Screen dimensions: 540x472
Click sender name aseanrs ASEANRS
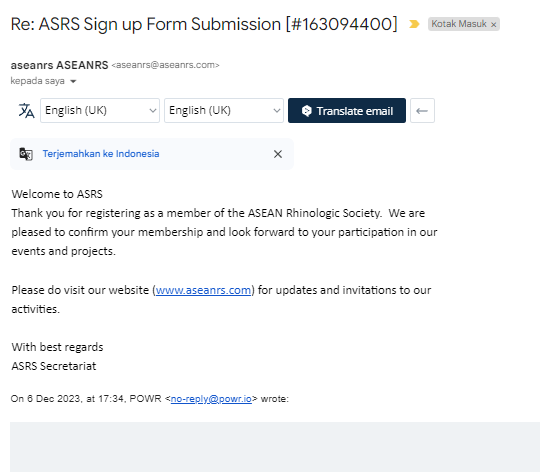coord(59,65)
